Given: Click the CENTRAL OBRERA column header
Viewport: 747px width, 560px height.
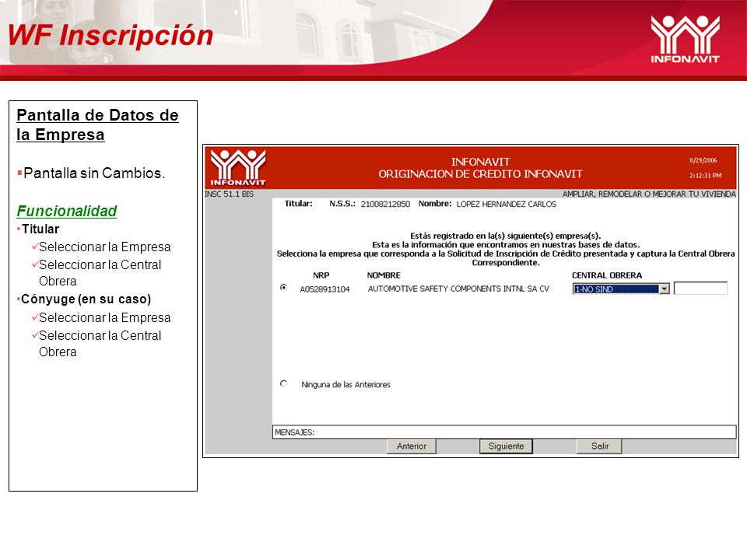Looking at the screenshot, I should 606,275.
